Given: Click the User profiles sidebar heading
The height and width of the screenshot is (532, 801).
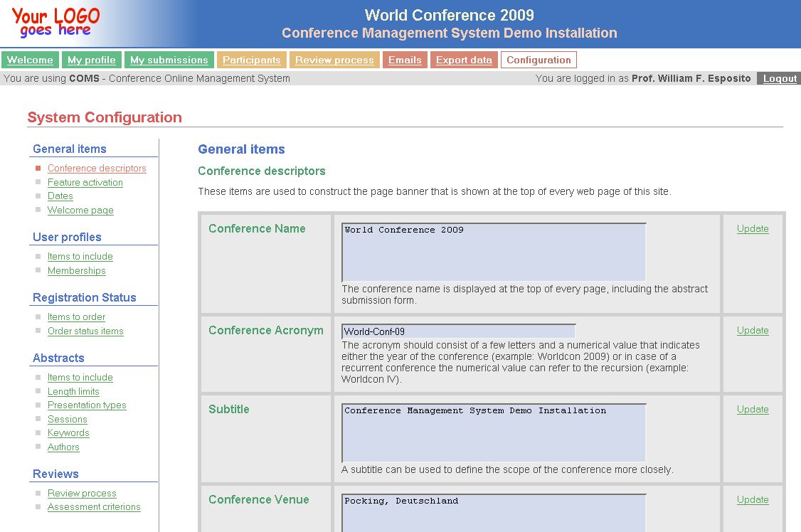Looking at the screenshot, I should point(67,238).
